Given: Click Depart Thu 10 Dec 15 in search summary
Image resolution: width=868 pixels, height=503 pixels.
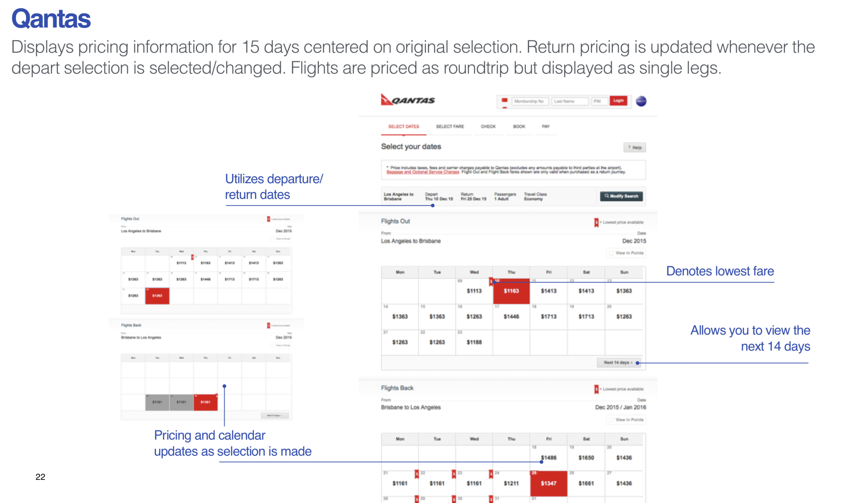Looking at the screenshot, I should [439, 197].
